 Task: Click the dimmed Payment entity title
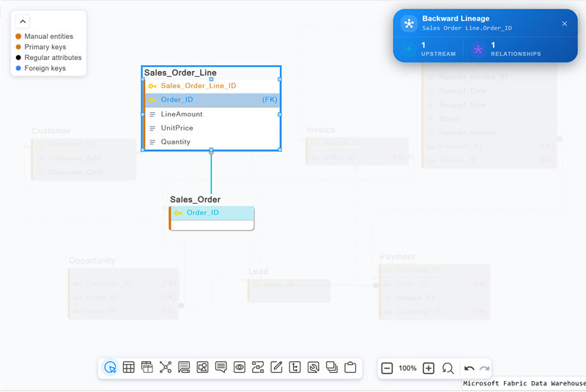pos(397,256)
